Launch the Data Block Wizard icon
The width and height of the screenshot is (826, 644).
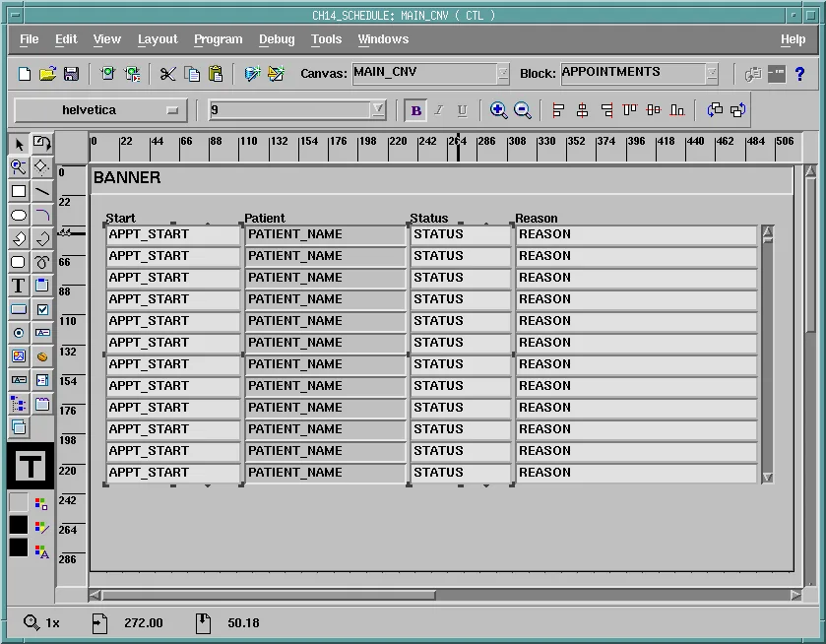pyautogui.click(x=252, y=73)
